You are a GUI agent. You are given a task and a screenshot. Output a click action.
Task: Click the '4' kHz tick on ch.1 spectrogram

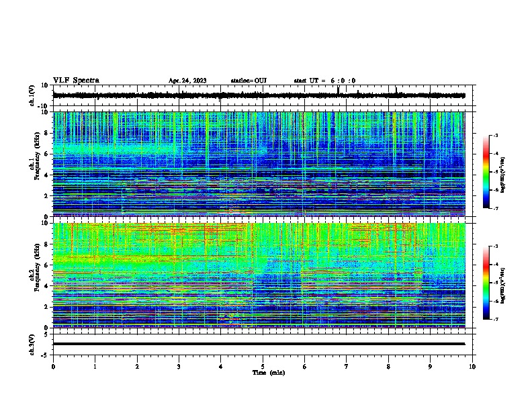pos(47,175)
